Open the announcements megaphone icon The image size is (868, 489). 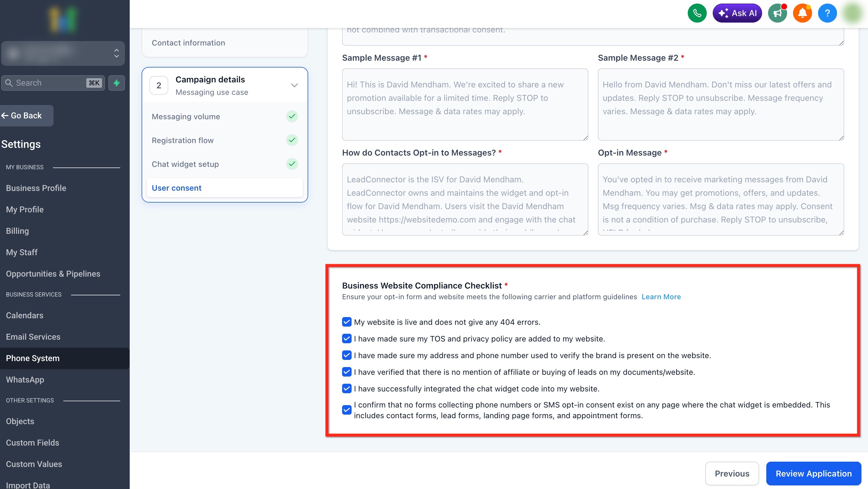click(777, 13)
